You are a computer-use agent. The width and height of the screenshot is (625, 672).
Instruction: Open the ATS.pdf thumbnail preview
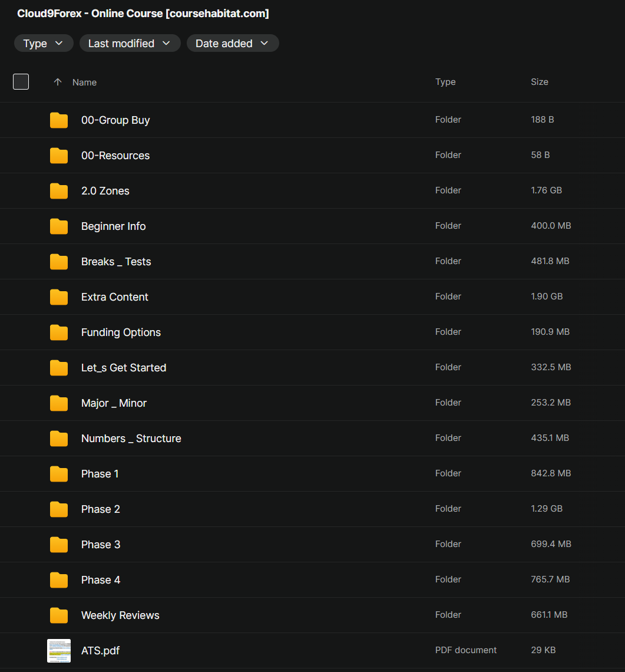click(59, 651)
